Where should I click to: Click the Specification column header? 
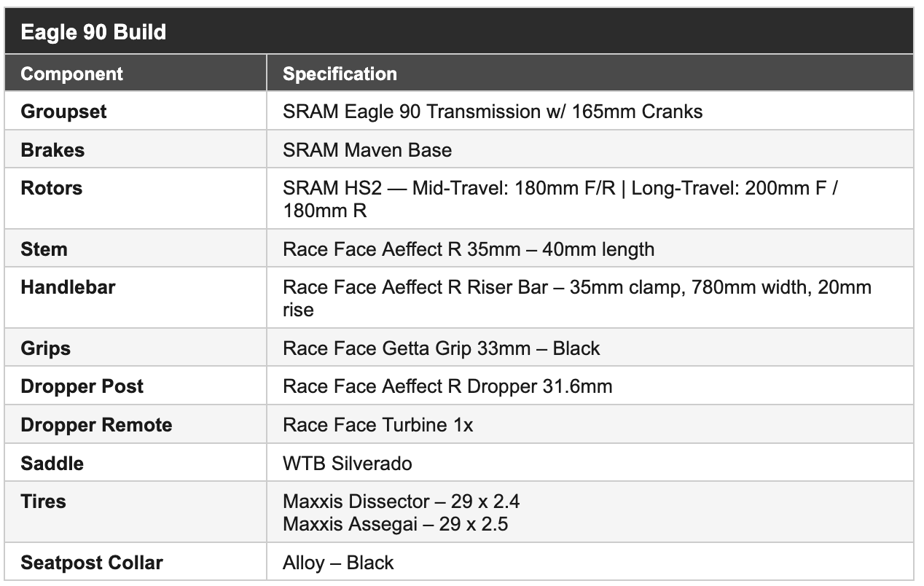point(340,74)
